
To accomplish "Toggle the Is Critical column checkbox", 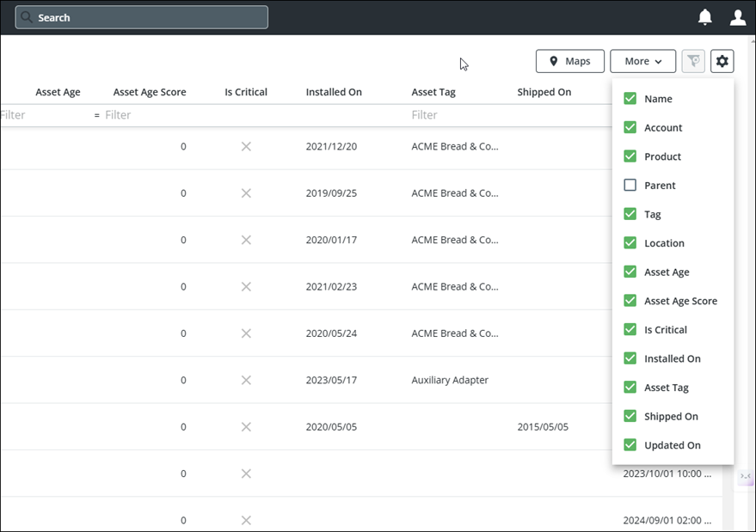I will coord(630,330).
